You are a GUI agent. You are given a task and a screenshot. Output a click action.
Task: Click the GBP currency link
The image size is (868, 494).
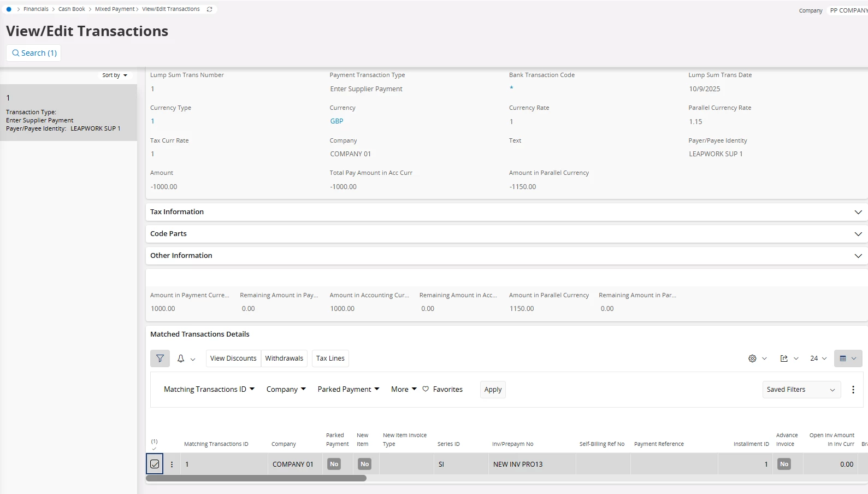(x=336, y=121)
